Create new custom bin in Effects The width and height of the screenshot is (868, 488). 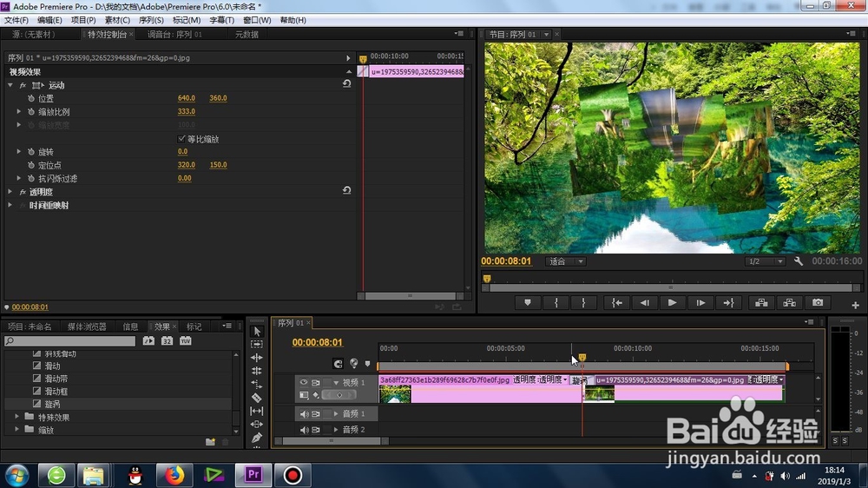210,441
